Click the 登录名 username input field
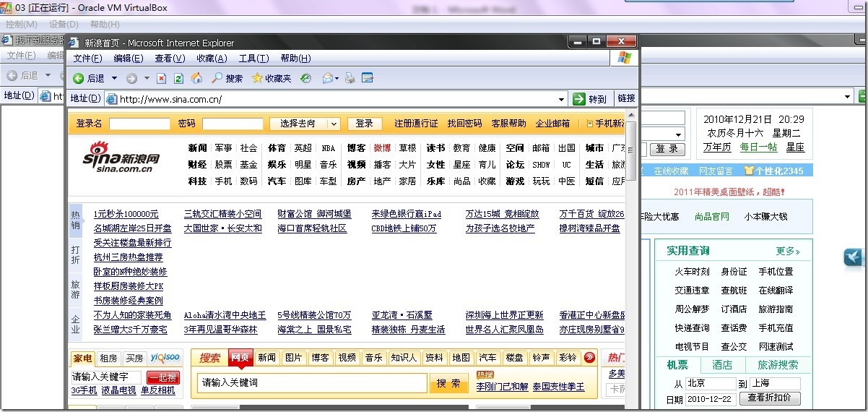868x412 pixels. 139,124
